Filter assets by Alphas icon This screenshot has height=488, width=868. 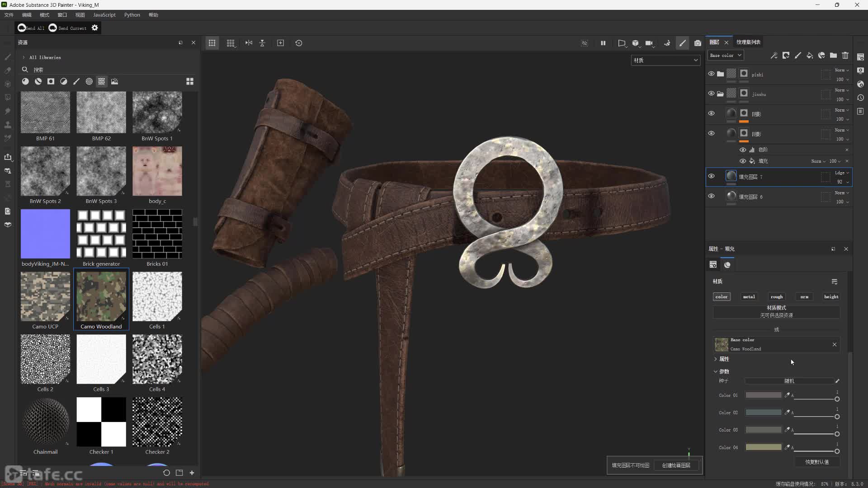coord(89,81)
